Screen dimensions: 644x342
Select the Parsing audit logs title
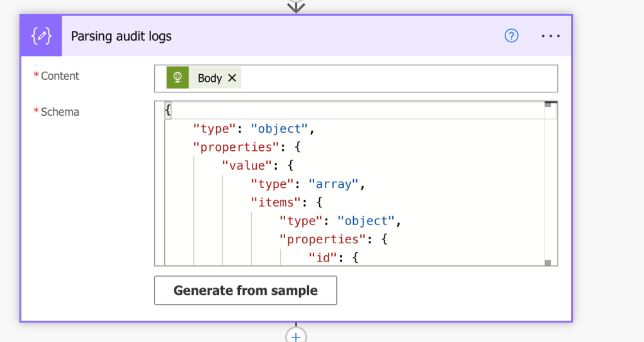pyautogui.click(x=121, y=36)
